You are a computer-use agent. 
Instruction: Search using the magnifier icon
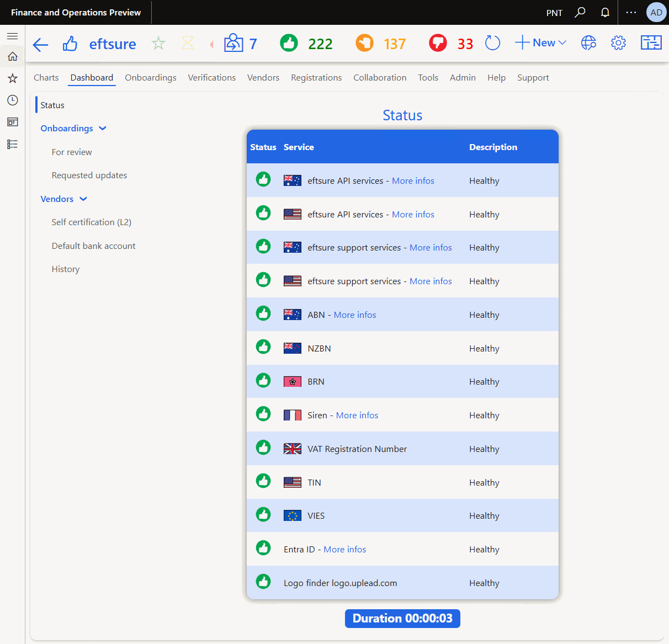click(580, 12)
